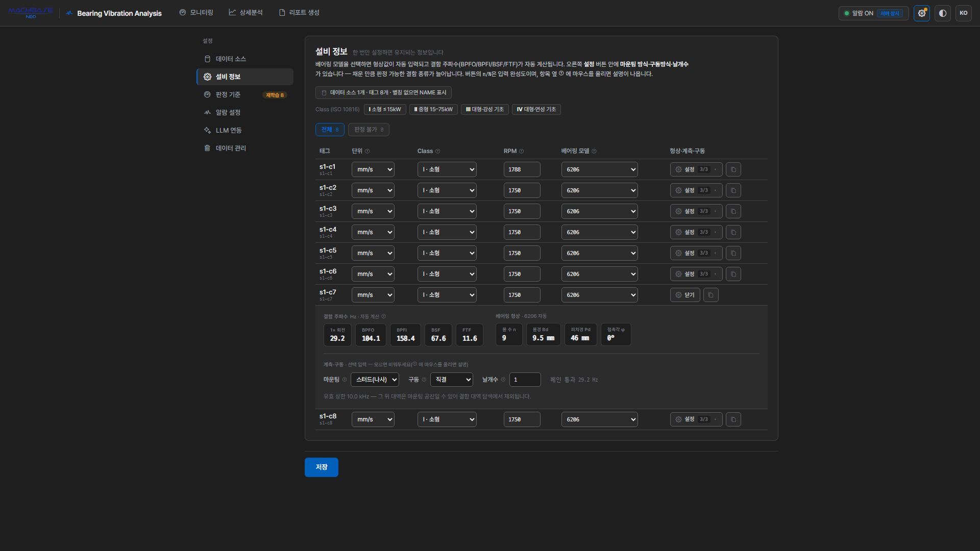Click the copy icon in row s1-c8
This screenshot has width=980, height=551.
(x=733, y=419)
